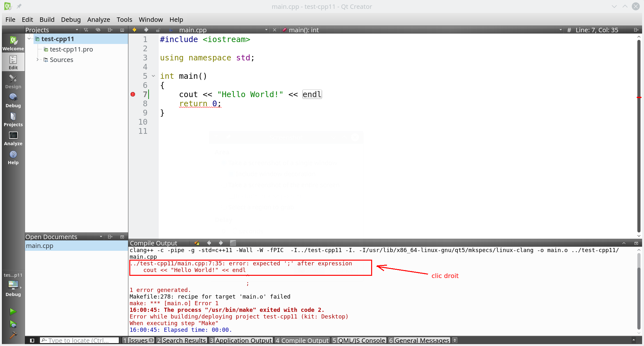Image resolution: width=644 pixels, height=346 pixels.
Task: Open Analyze mode in sidebar
Action: [x=13, y=138]
